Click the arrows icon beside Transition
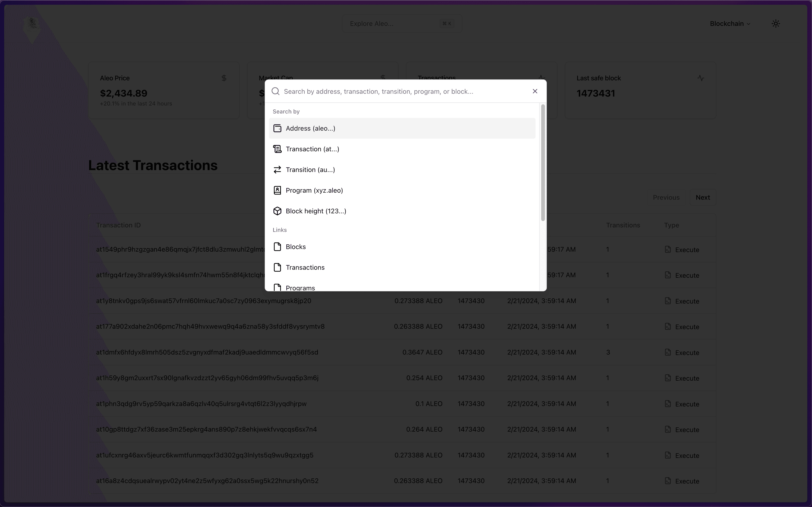The height and width of the screenshot is (507, 812). pos(277,170)
